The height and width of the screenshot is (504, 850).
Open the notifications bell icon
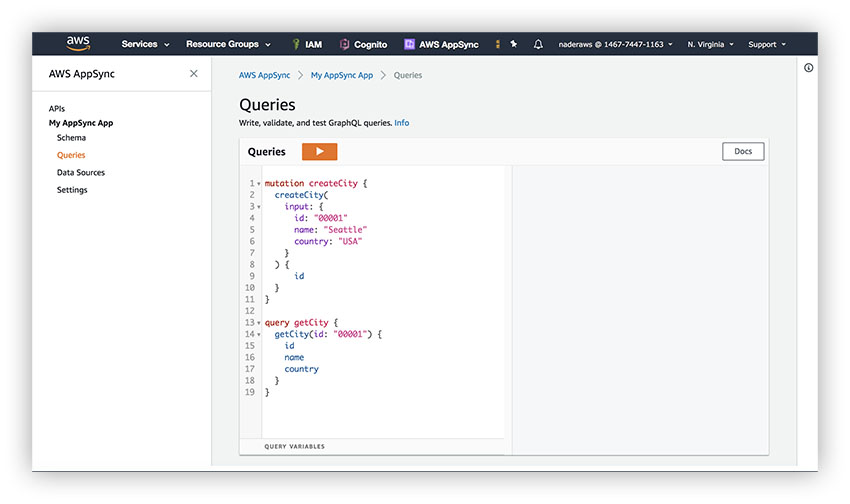click(x=538, y=44)
